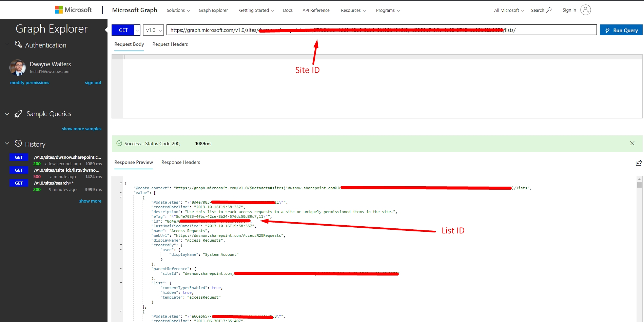Open the v1.0 API version dropdown
This screenshot has height=322, width=644.
[x=154, y=30]
